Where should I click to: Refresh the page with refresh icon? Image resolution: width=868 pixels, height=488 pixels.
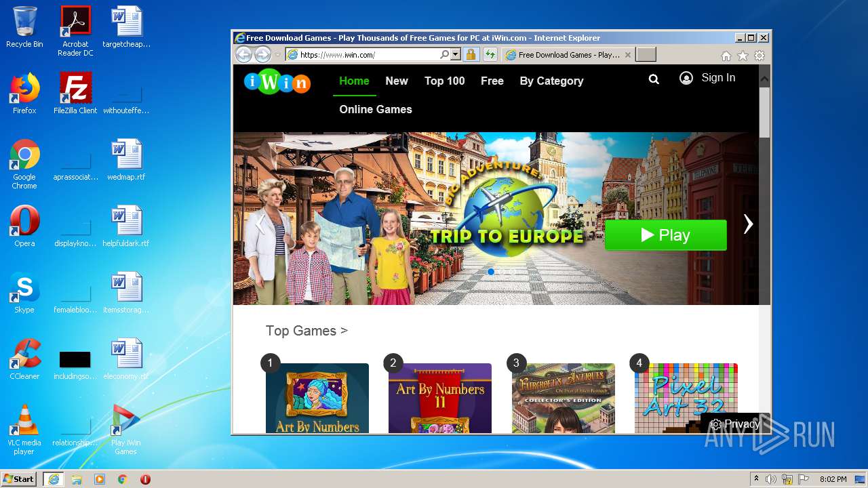(x=490, y=55)
